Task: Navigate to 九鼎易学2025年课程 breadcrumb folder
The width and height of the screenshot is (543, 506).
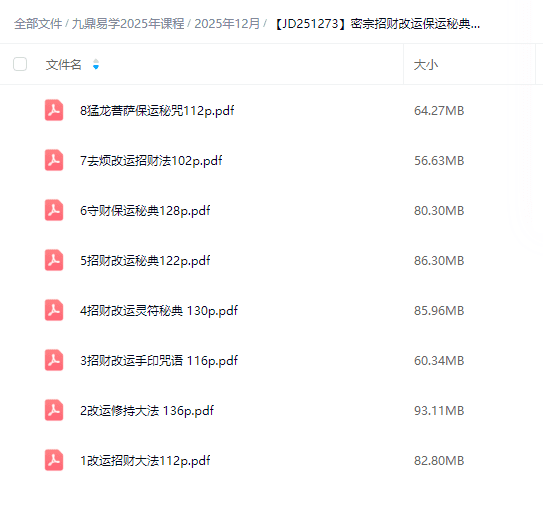Action: 128,24
